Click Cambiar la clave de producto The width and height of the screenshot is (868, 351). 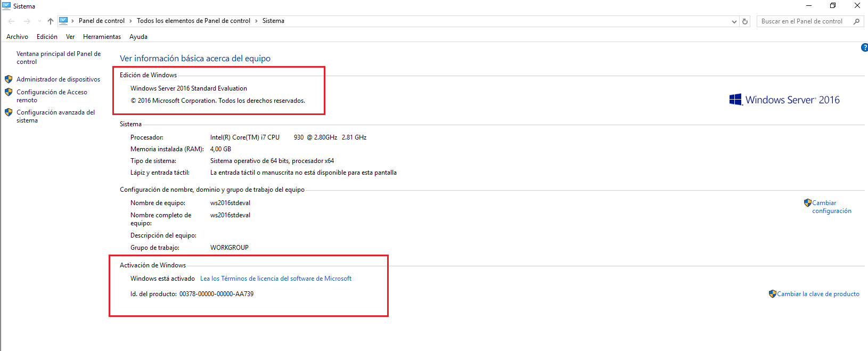click(818, 294)
